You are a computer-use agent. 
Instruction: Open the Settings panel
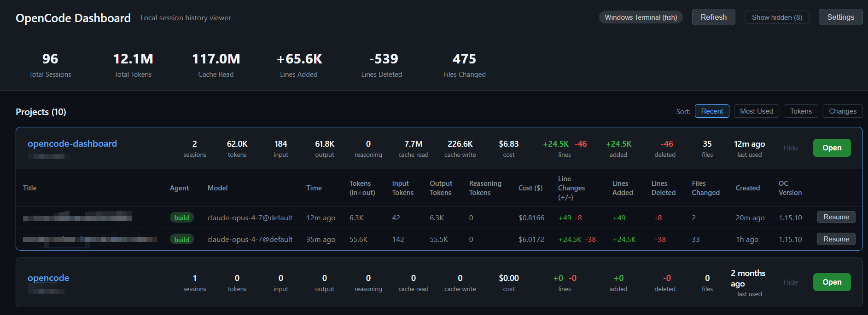(840, 17)
